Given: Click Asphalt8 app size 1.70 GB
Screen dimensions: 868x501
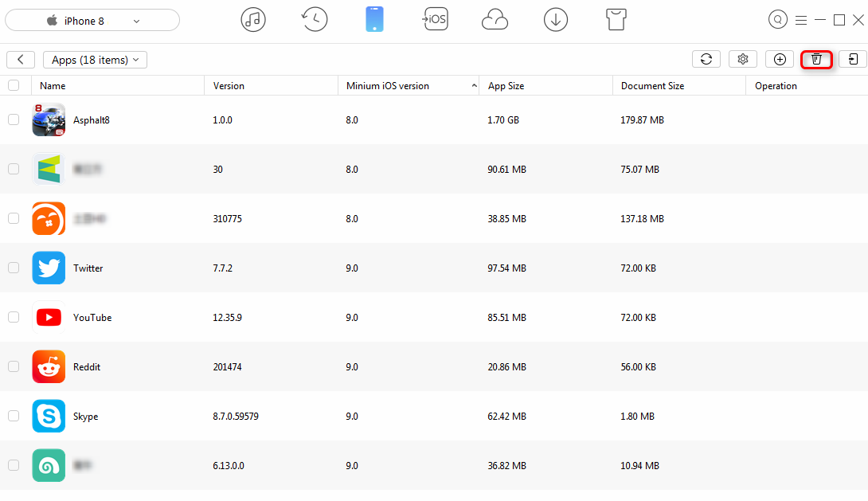Looking at the screenshot, I should click(x=503, y=120).
